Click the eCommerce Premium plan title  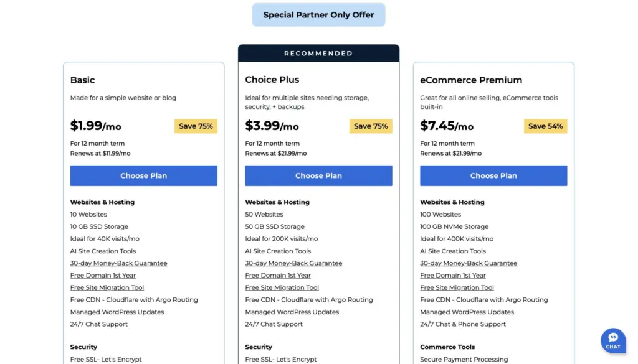(x=471, y=80)
